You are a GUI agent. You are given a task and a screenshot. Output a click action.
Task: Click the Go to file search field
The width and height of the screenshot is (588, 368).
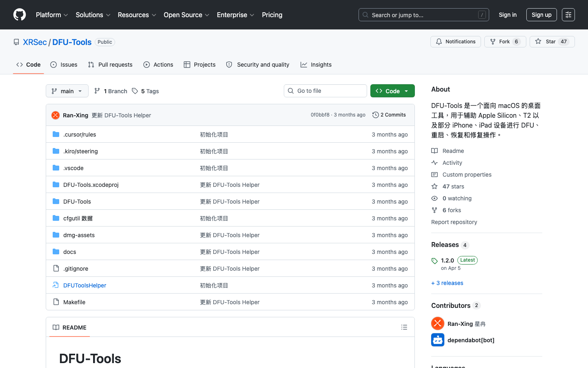(325, 91)
